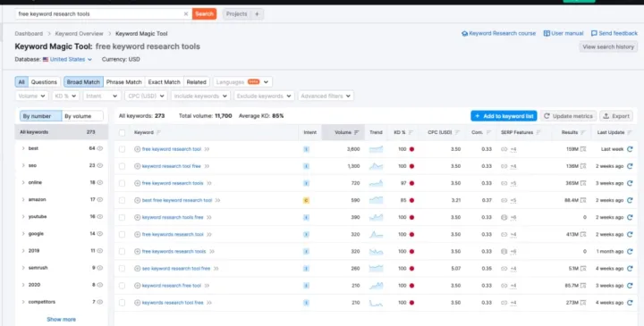Check the box for 'free keyword research tools'
Viewport: 644px width, 326px height.
(x=122, y=183)
